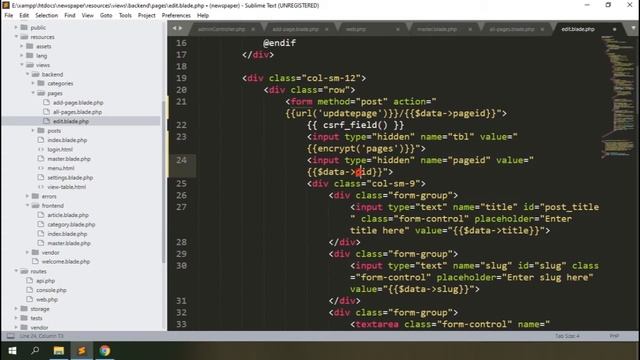Expand the assets folder arrow
Screen dimensions: 640x360
coord(22,46)
